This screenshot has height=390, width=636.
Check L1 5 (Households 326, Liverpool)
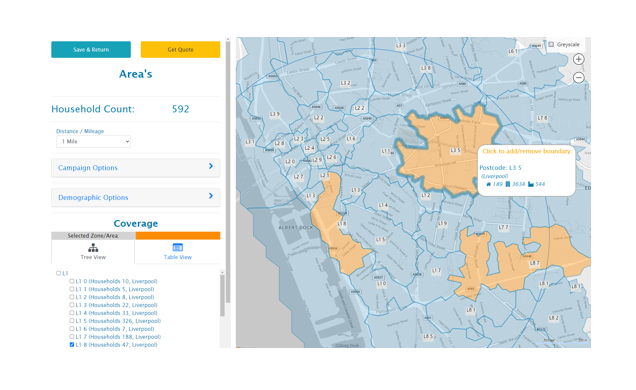coord(72,321)
